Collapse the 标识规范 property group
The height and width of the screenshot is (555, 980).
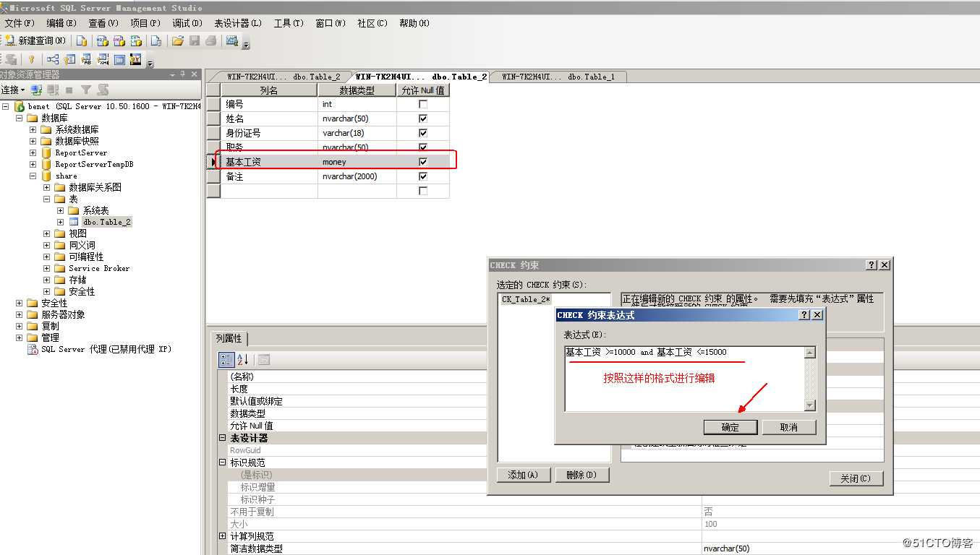coord(223,462)
